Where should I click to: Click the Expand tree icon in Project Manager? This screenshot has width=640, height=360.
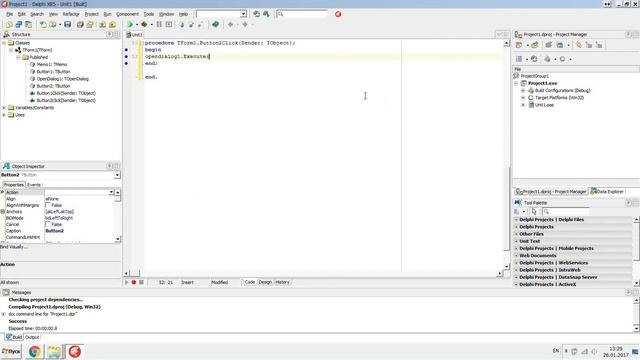[589, 45]
